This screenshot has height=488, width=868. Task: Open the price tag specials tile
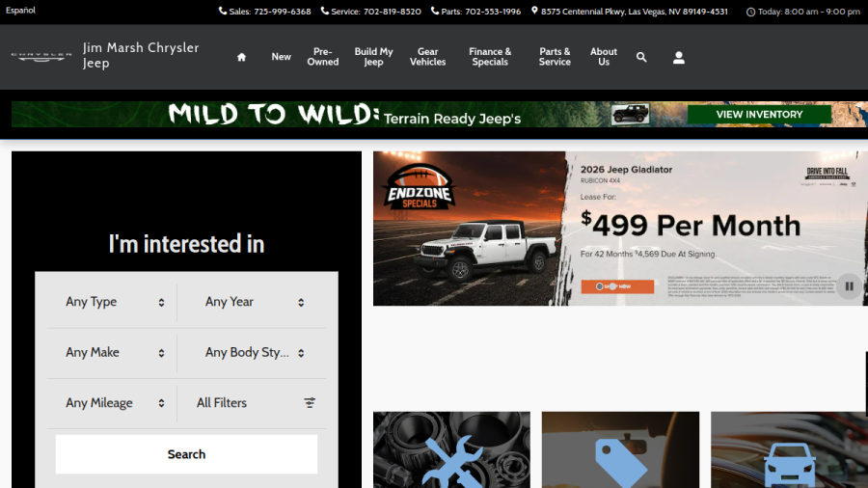620,449
